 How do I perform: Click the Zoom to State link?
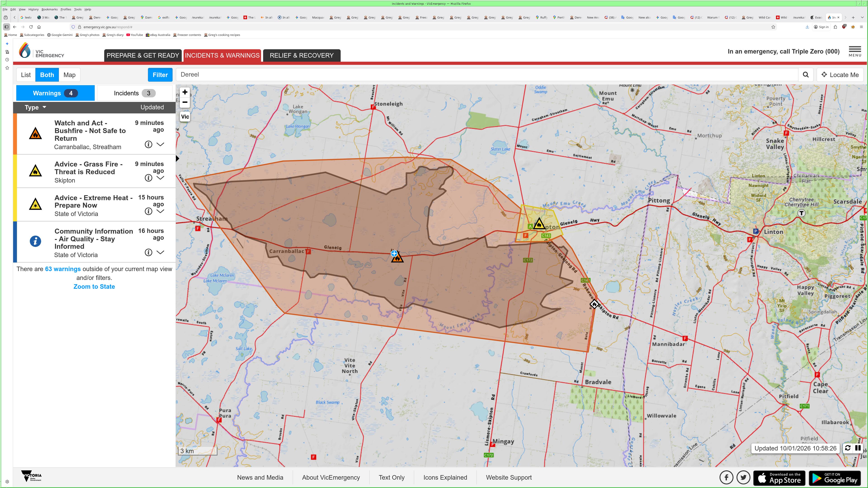tap(94, 287)
